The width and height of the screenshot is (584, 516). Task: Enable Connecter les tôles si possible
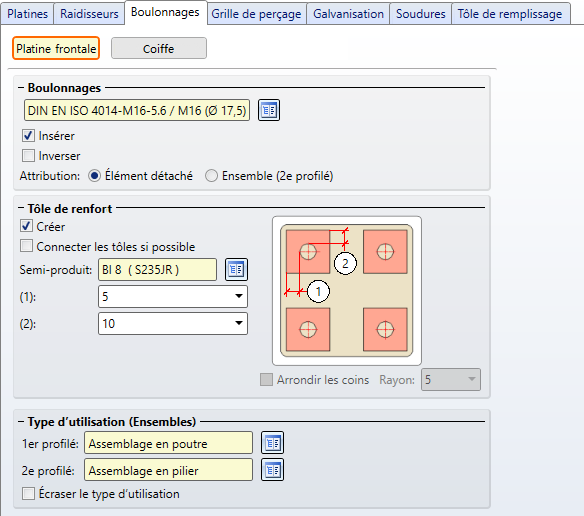click(26, 246)
